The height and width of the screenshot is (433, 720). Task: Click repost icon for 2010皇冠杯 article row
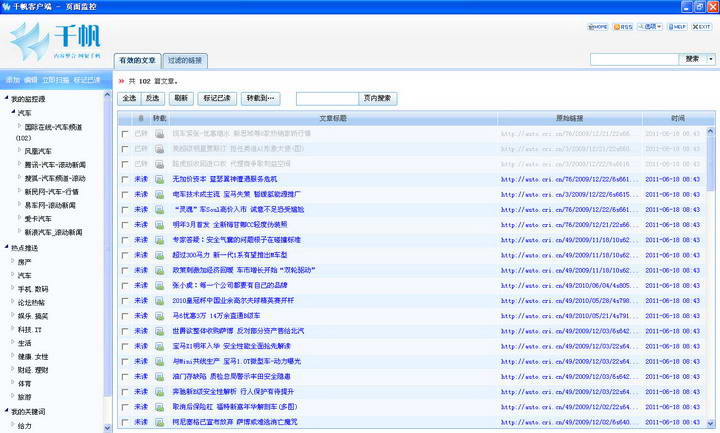[x=159, y=301]
